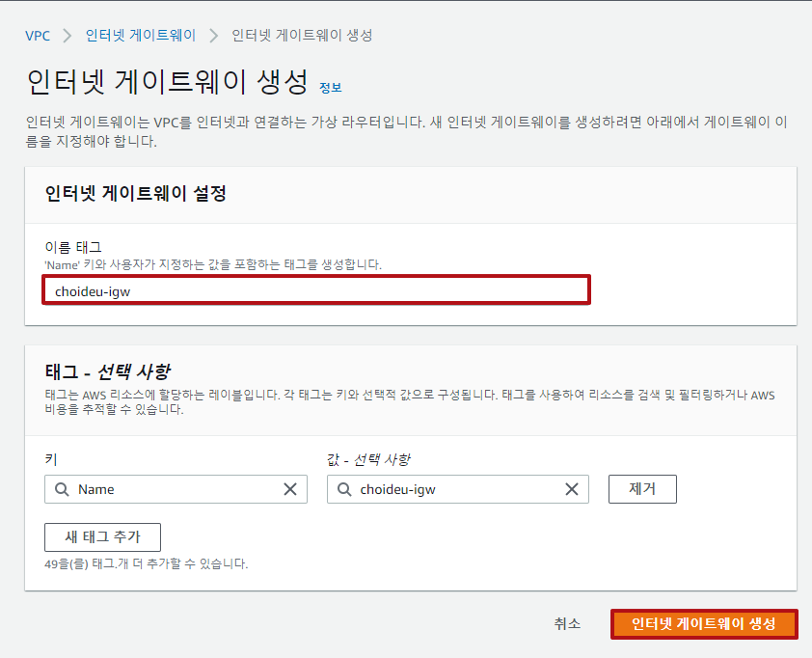Create gateway with 인터넷 게이트웨이 생성 button
Image resolution: width=812 pixels, height=658 pixels.
[704, 624]
